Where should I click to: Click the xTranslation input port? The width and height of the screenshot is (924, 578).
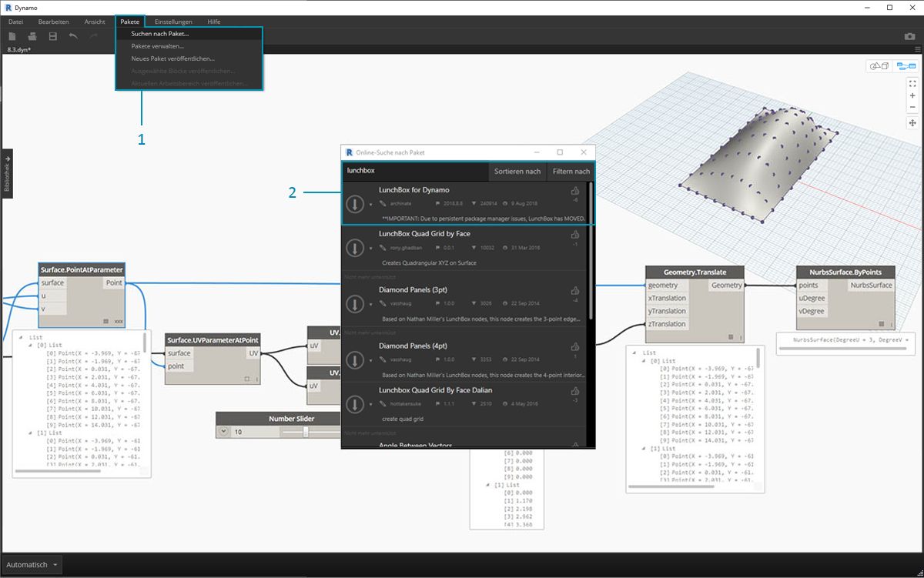pyautogui.click(x=668, y=298)
